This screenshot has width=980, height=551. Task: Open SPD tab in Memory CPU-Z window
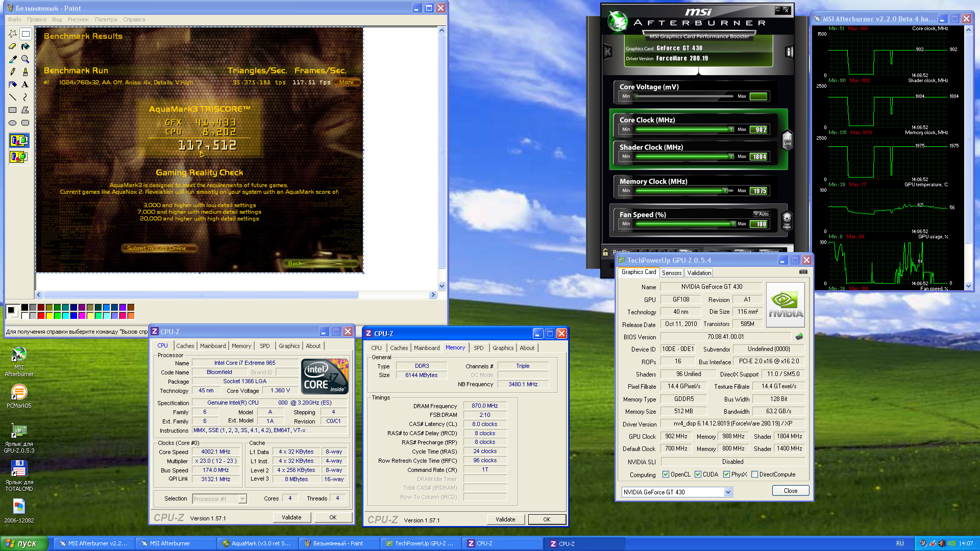(478, 348)
